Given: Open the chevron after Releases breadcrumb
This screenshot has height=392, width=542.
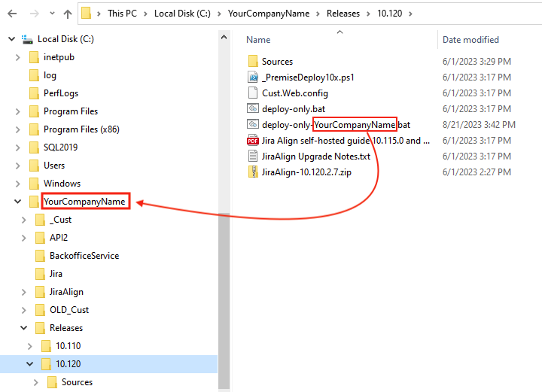Looking at the screenshot, I should pos(368,14).
